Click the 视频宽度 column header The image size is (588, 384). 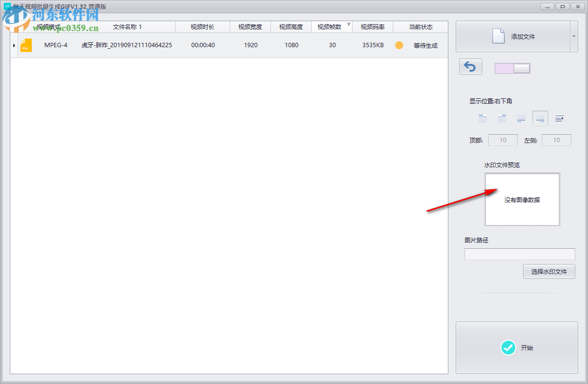pyautogui.click(x=250, y=27)
